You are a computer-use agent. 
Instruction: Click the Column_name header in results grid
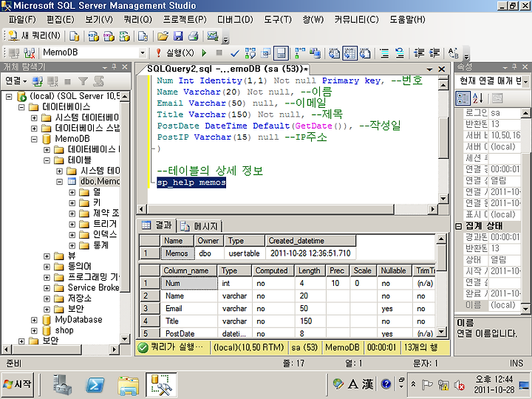188,270
